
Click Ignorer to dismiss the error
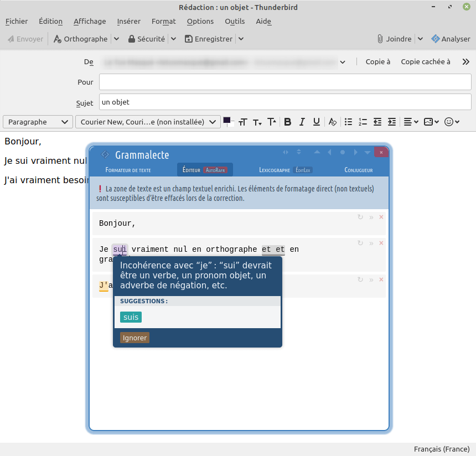134,338
